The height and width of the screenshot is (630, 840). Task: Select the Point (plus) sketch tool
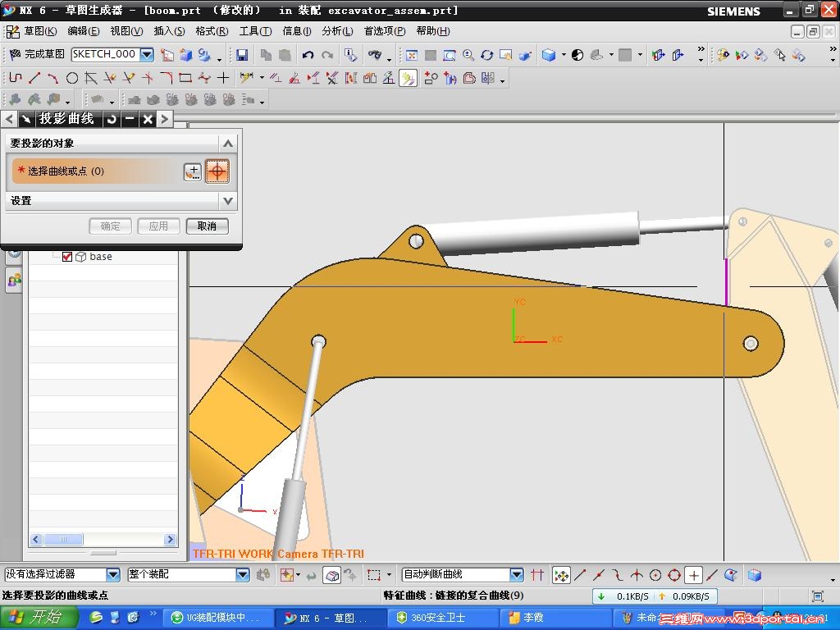pyautogui.click(x=223, y=78)
